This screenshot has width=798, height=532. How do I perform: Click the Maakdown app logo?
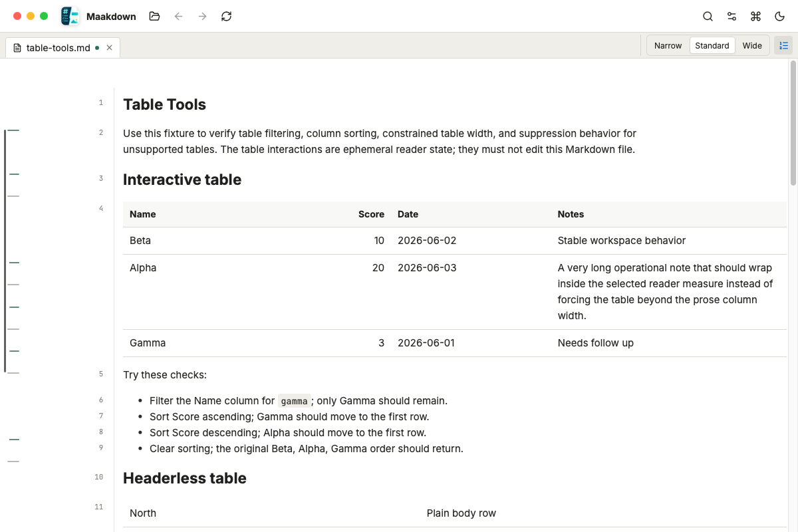tap(70, 16)
